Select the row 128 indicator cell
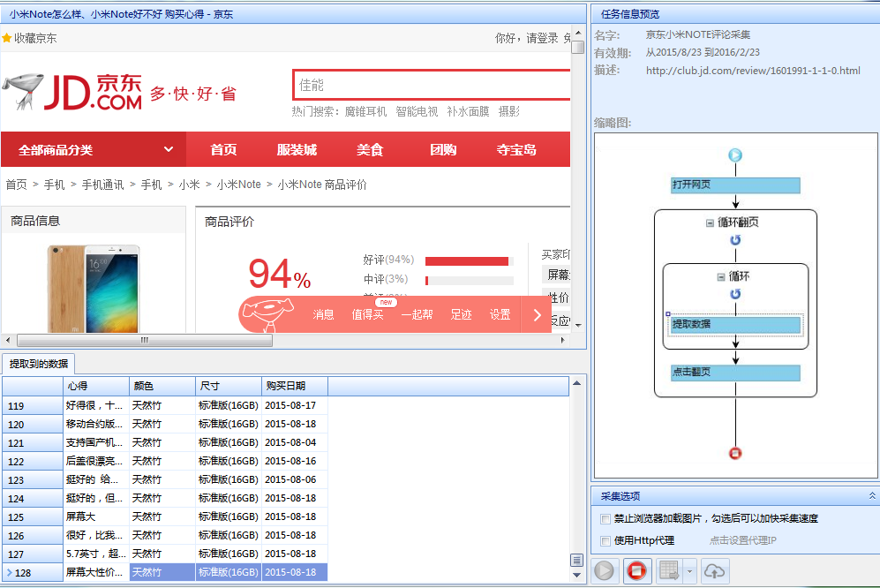The width and height of the screenshot is (880, 588). click(33, 572)
